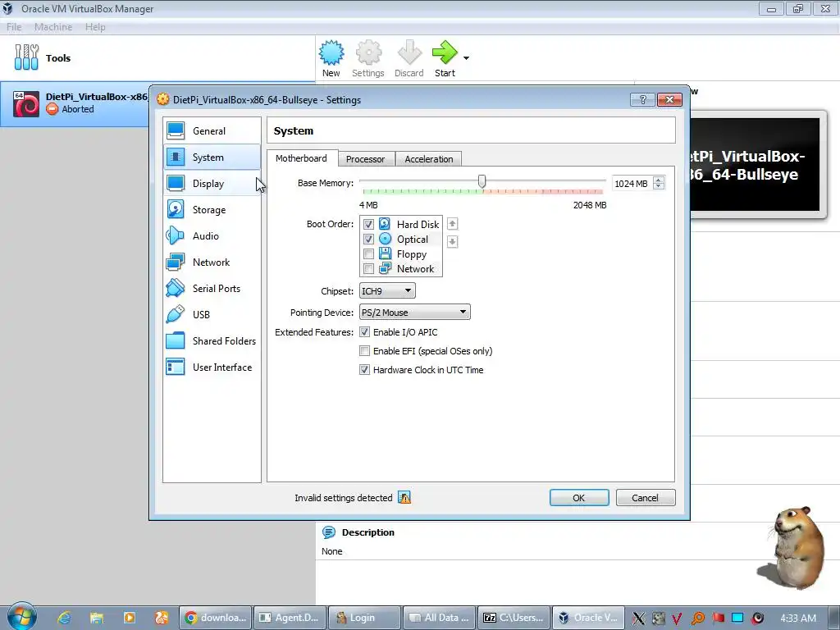Screen dimensions: 840x630
Task: Click the invalid settings warning icon
Action: tap(404, 498)
